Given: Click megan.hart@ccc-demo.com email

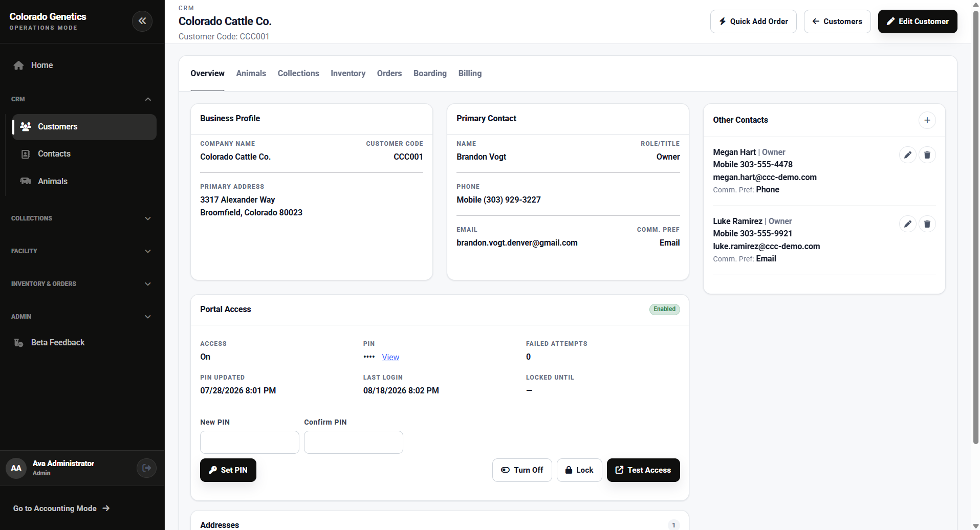Looking at the screenshot, I should 765,178.
